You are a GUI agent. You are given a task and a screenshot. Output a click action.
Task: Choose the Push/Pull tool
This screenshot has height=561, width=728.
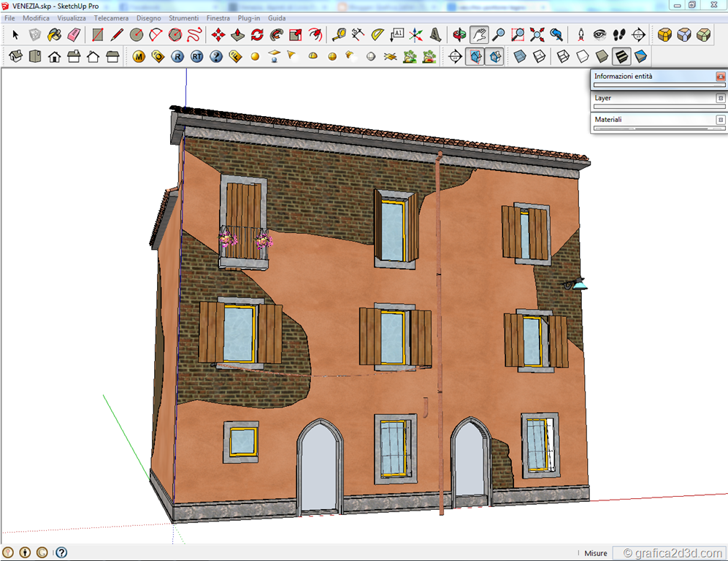click(x=237, y=34)
